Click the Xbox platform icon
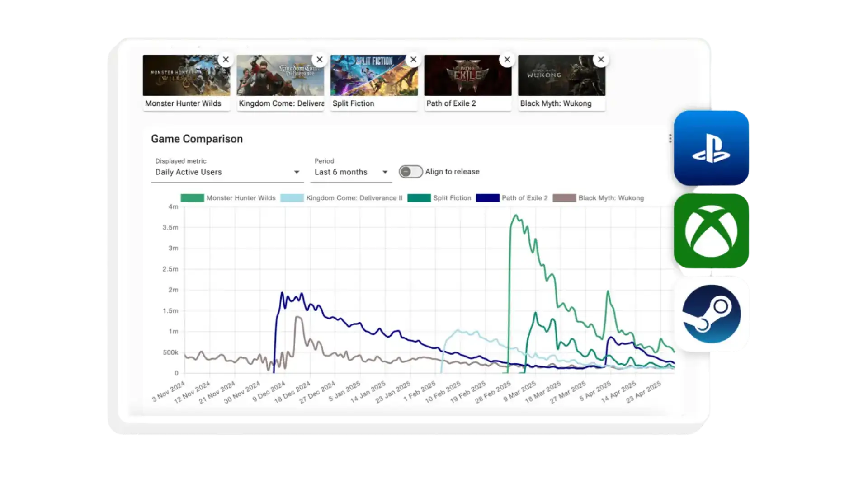Image resolution: width=868 pixels, height=488 pixels. (711, 231)
